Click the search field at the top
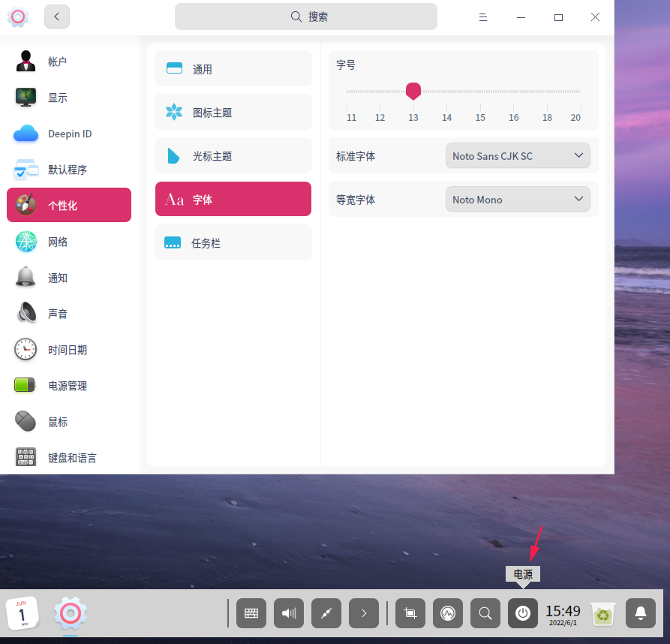 tap(305, 16)
